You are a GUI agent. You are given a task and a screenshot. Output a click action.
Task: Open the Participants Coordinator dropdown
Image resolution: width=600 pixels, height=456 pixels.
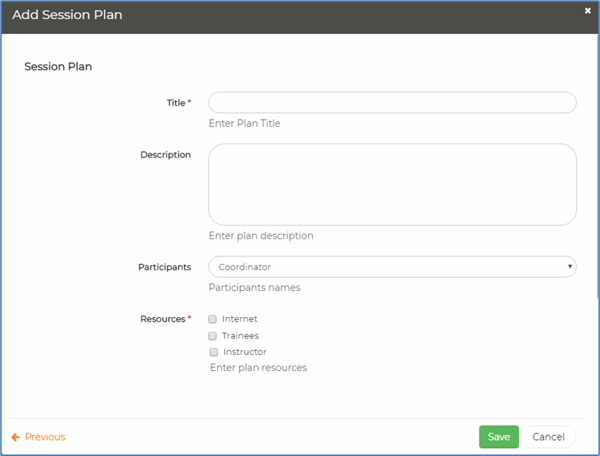point(392,267)
